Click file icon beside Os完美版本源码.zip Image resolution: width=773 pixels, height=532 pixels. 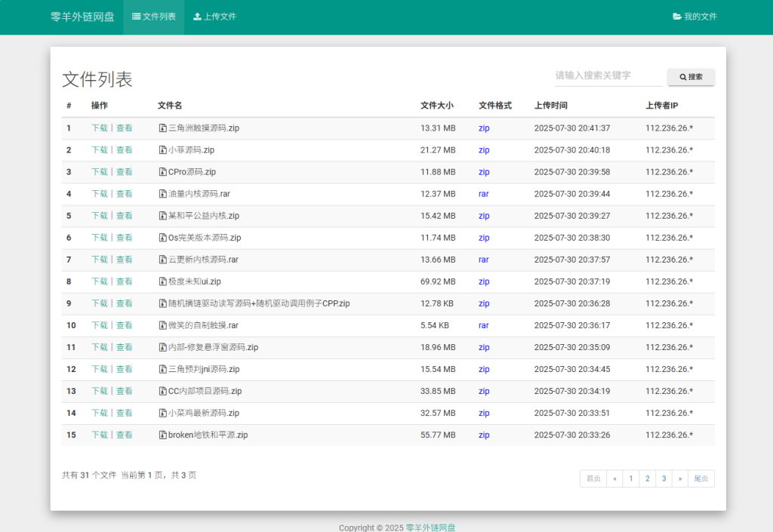(x=163, y=238)
